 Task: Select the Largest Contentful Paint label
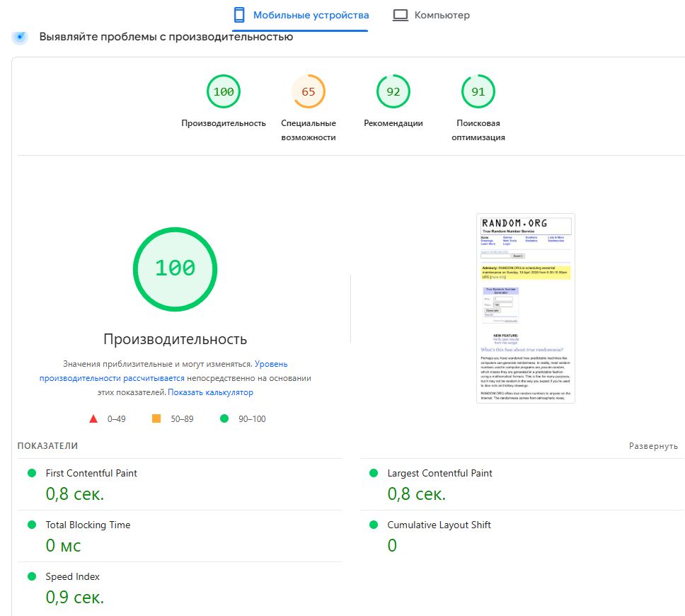[x=439, y=473]
